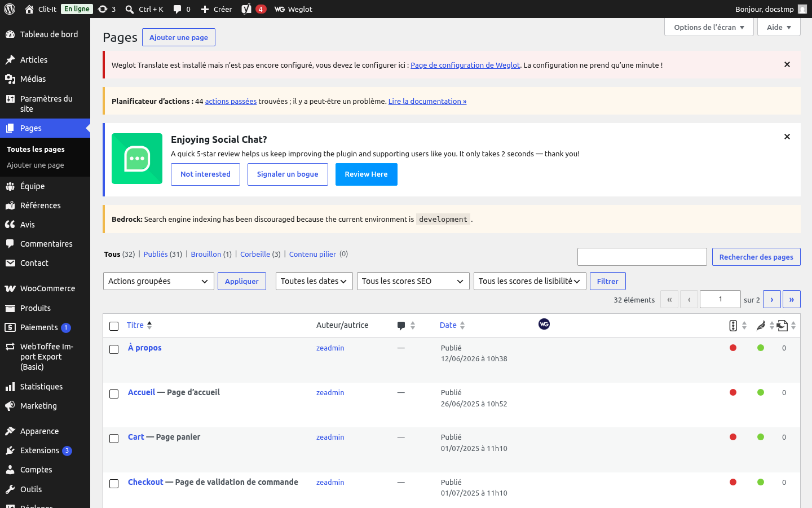Click the home icon next to Clic-It
The width and height of the screenshot is (812, 508).
click(x=29, y=9)
